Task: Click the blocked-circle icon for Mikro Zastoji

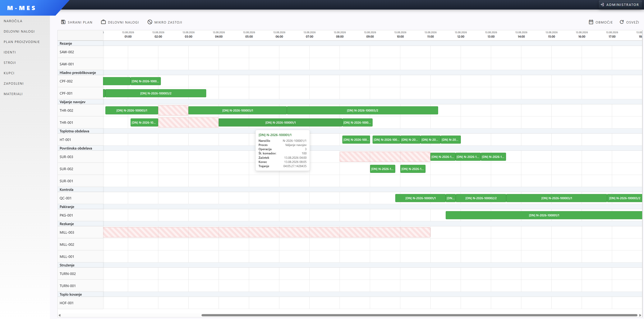Action: 150,22
